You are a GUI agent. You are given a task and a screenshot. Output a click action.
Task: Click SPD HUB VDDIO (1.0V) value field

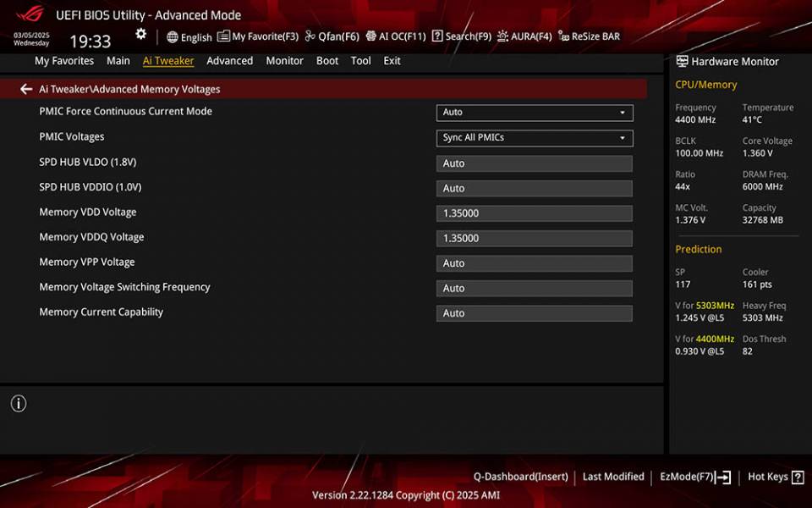(x=535, y=188)
